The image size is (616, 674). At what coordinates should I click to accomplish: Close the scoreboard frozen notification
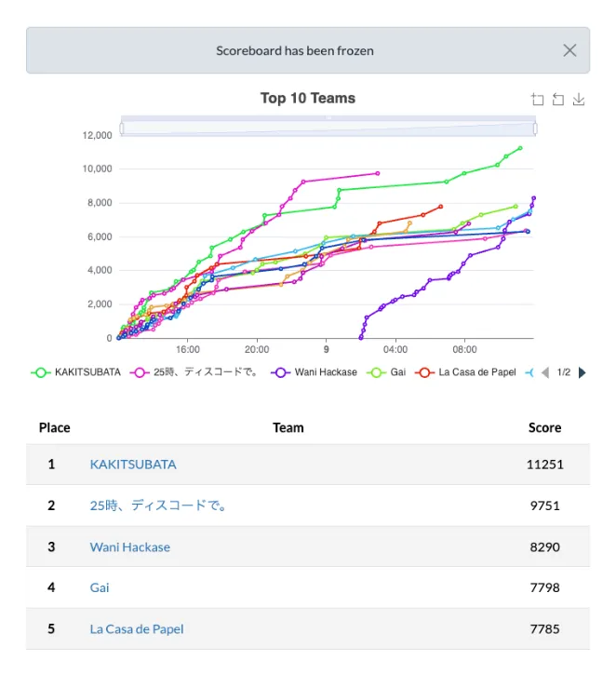tap(569, 50)
